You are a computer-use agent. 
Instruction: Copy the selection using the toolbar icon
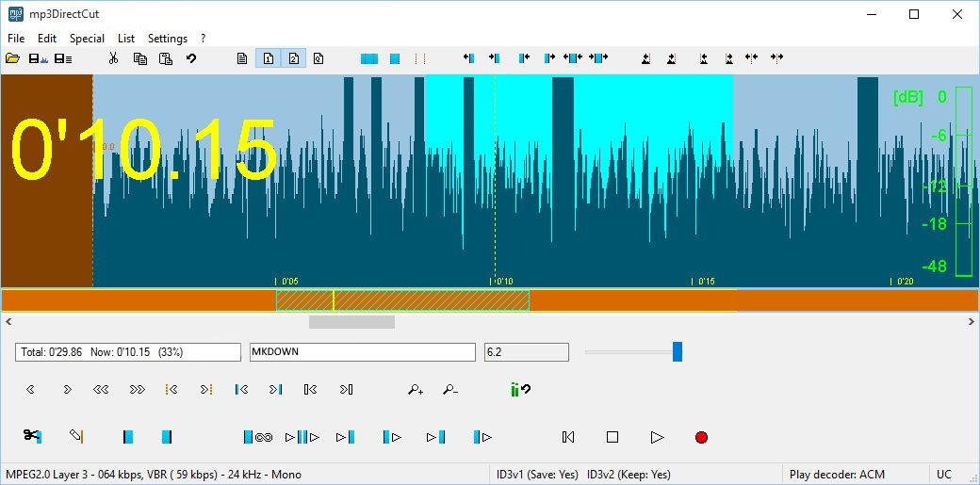(x=140, y=58)
